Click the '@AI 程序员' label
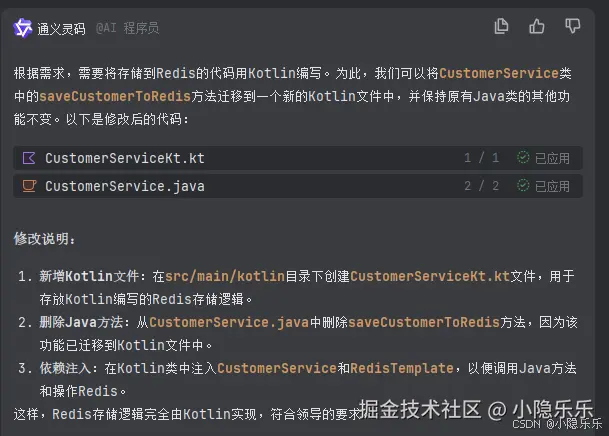Image resolution: width=609 pixels, height=436 pixels. [127, 28]
